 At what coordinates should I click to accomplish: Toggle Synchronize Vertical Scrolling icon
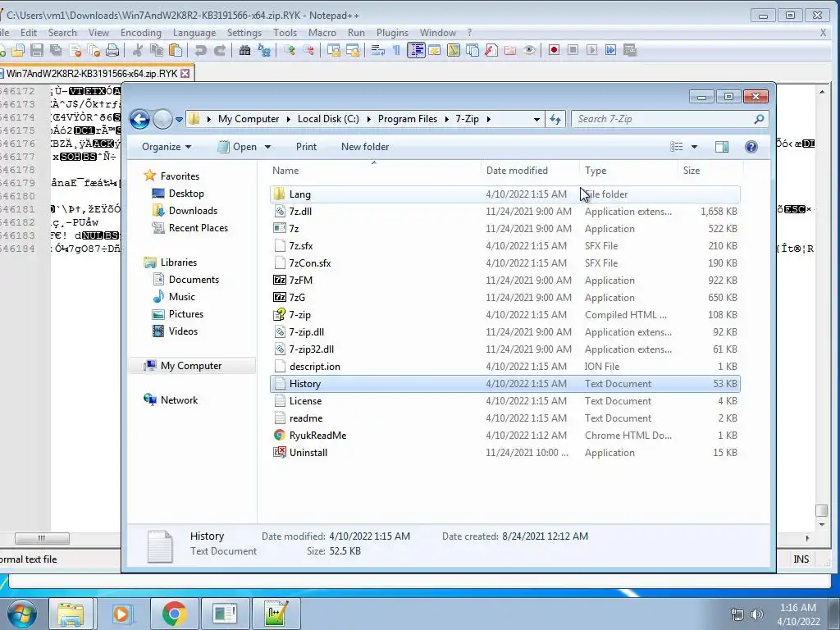pyautogui.click(x=334, y=50)
